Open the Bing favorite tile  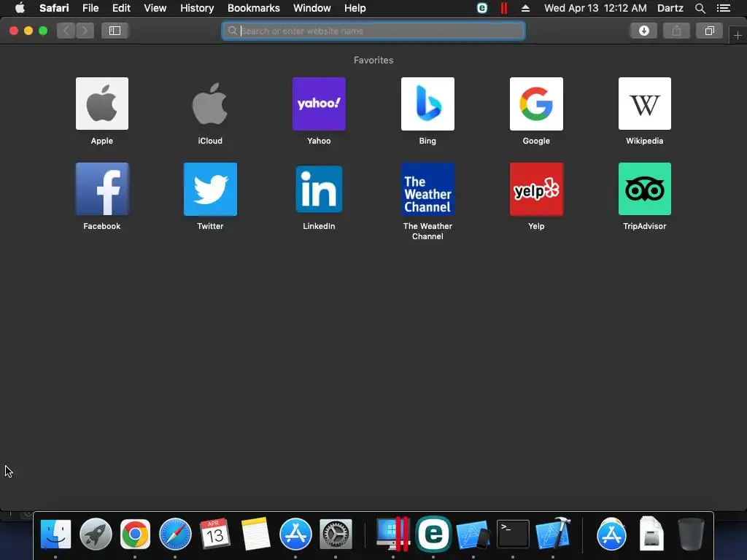[427, 104]
